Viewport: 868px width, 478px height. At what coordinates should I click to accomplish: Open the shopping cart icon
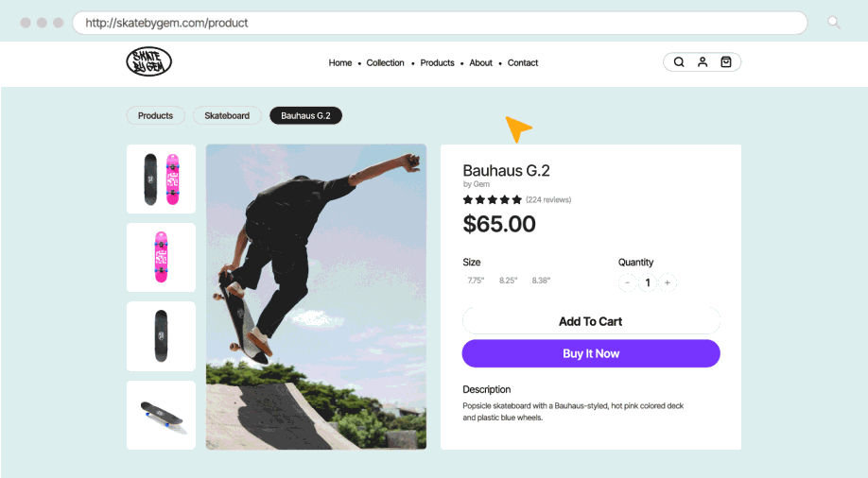click(726, 62)
